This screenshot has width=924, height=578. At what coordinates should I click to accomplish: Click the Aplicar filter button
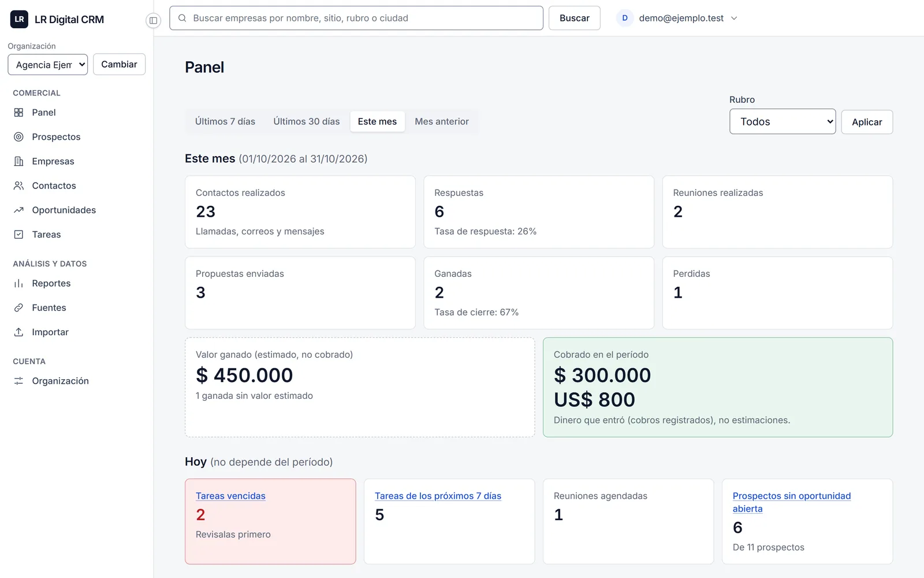click(867, 122)
